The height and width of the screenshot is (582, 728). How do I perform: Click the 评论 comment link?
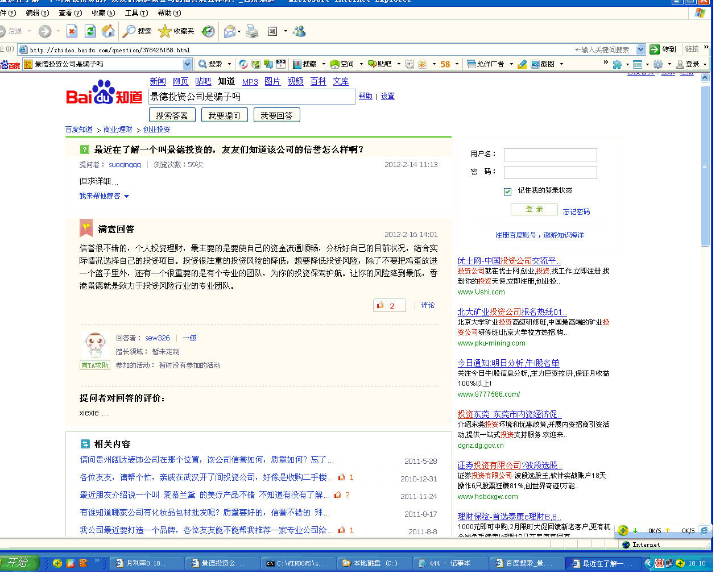428,305
